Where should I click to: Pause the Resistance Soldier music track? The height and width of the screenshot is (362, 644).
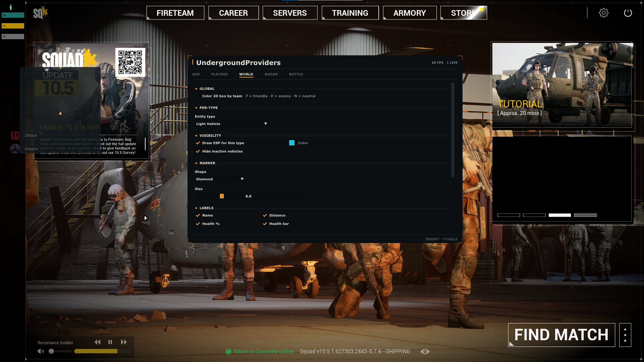pos(110,342)
